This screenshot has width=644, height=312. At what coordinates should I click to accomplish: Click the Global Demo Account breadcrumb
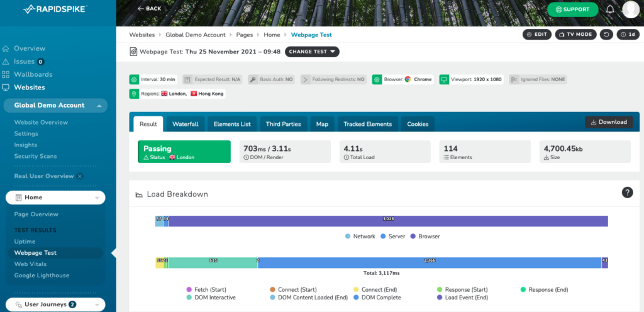click(196, 35)
